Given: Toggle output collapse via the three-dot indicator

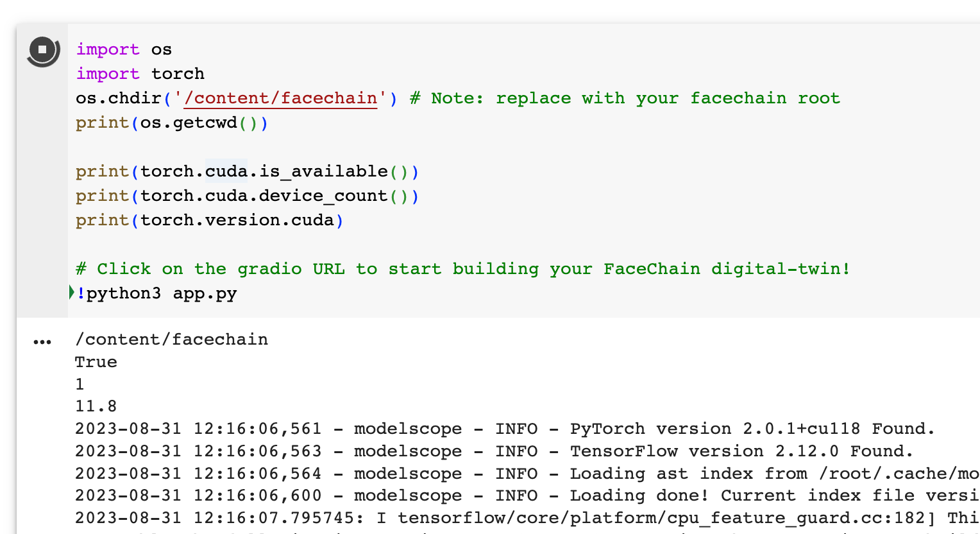Looking at the screenshot, I should [x=41, y=341].
